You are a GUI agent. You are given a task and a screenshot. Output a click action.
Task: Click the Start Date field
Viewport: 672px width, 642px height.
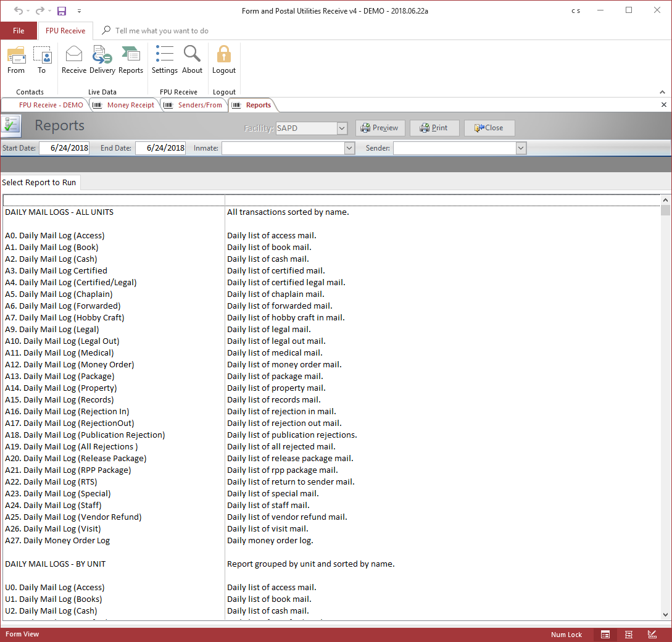click(64, 148)
